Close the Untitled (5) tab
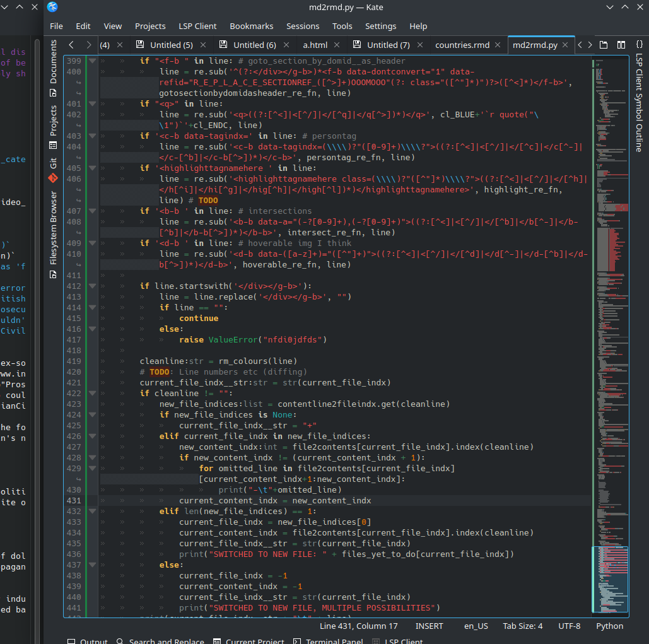This screenshot has width=649, height=644. [203, 45]
